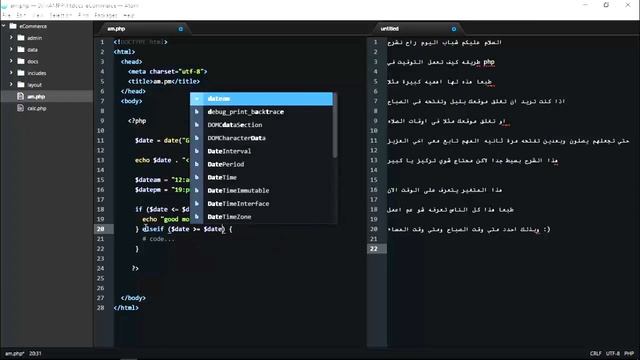Expand the admin folder chevron
Image resolution: width=640 pixels, height=360 pixels.
click(x=11, y=38)
